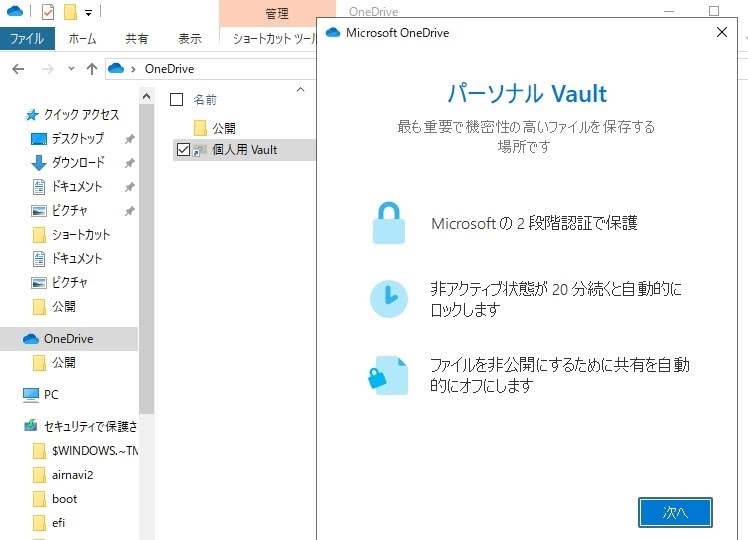The width and height of the screenshot is (748, 540).
Task: Open the airnavi2 folder
Action: click(73, 475)
